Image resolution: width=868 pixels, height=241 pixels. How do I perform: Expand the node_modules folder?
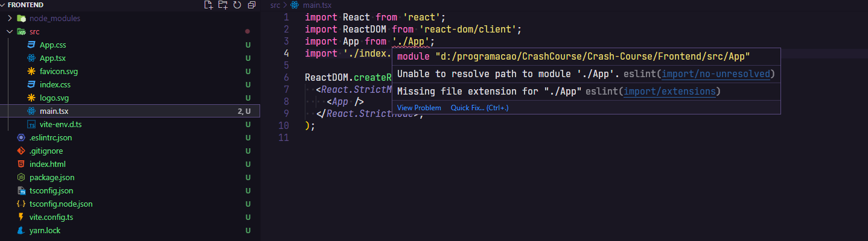[x=10, y=18]
